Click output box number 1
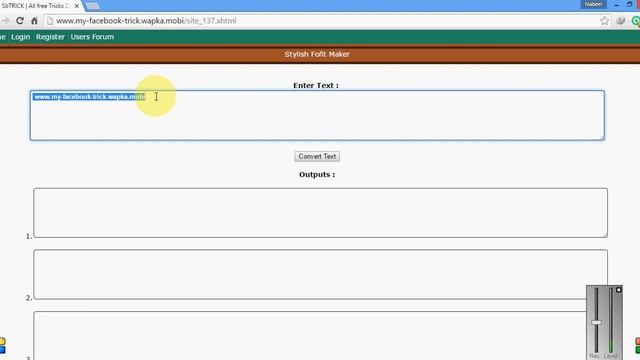 click(x=320, y=213)
